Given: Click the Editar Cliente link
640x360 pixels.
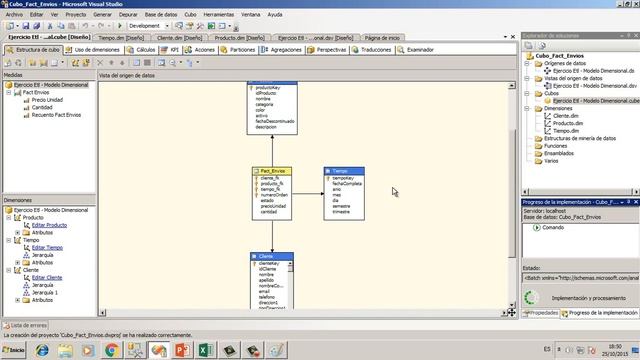Looking at the screenshot, I should coord(47,278).
